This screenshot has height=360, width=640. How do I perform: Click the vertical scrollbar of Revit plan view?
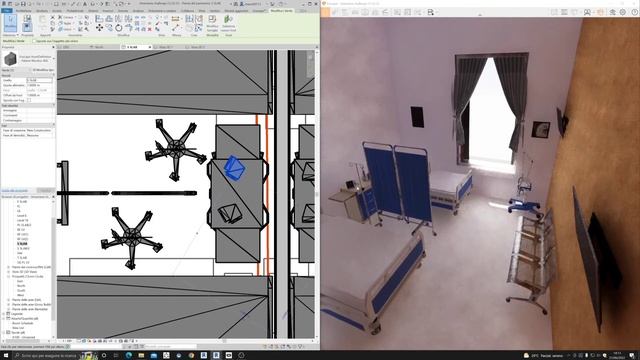[317, 194]
